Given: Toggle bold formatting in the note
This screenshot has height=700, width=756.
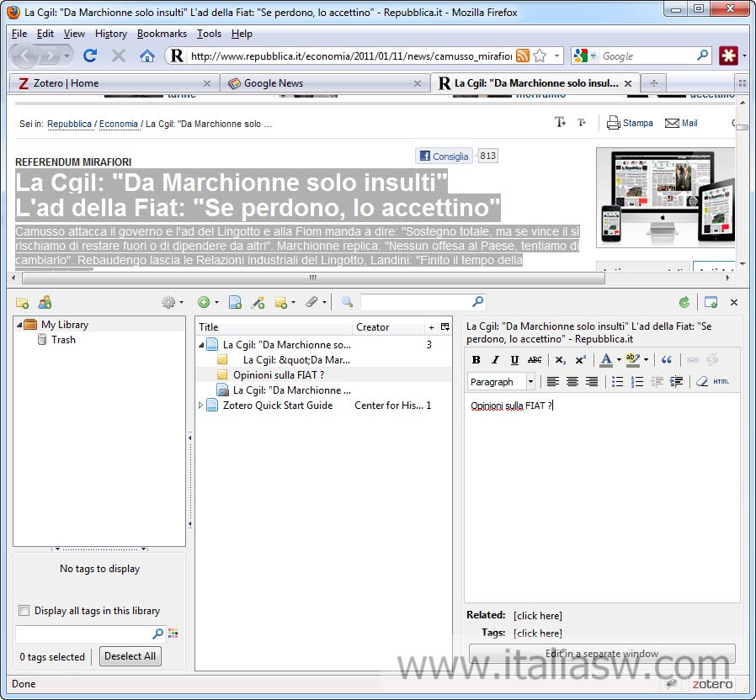Looking at the screenshot, I should point(476,359).
